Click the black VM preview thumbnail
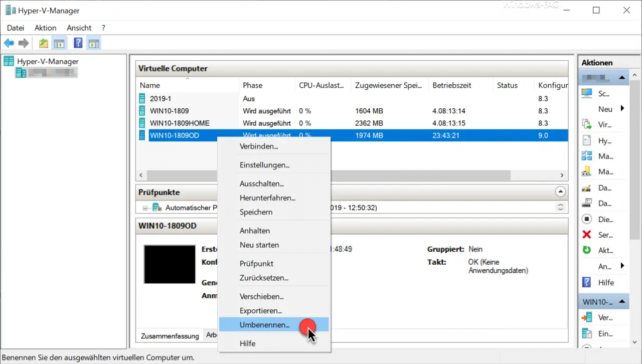Image resolution: width=642 pixels, height=364 pixels. point(170,265)
